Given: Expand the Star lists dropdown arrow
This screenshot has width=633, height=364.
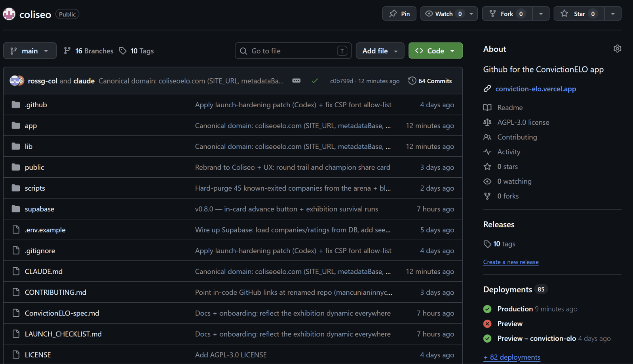Looking at the screenshot, I should (613, 14).
